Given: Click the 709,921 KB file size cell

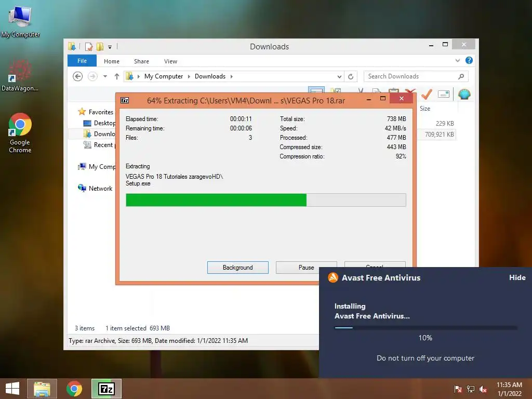Looking at the screenshot, I should pos(440,135).
